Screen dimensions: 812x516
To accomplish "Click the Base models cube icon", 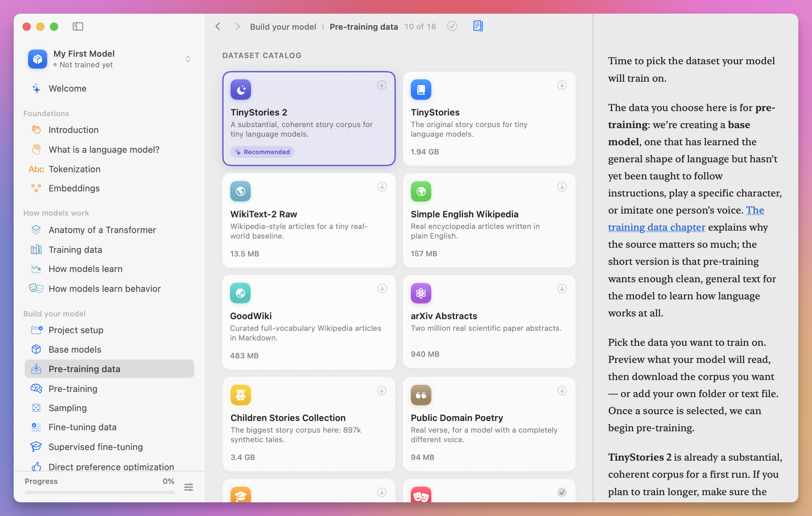I will 36,350.
